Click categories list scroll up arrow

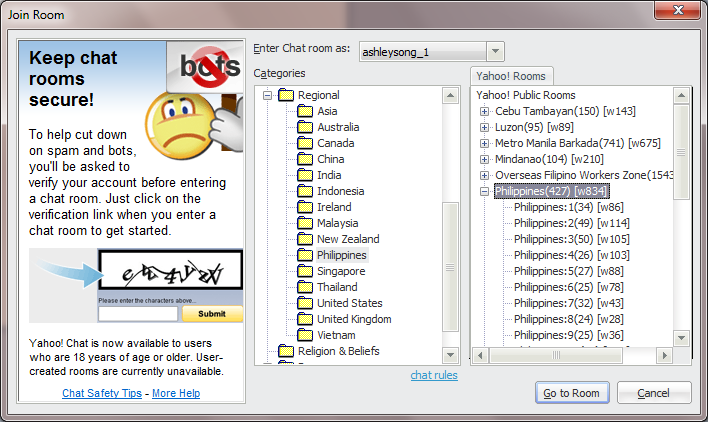click(450, 95)
